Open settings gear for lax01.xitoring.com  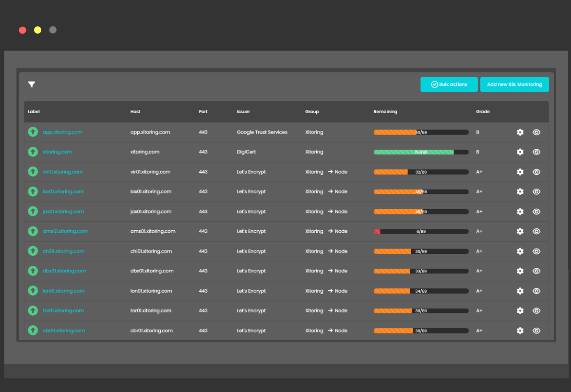(x=520, y=191)
